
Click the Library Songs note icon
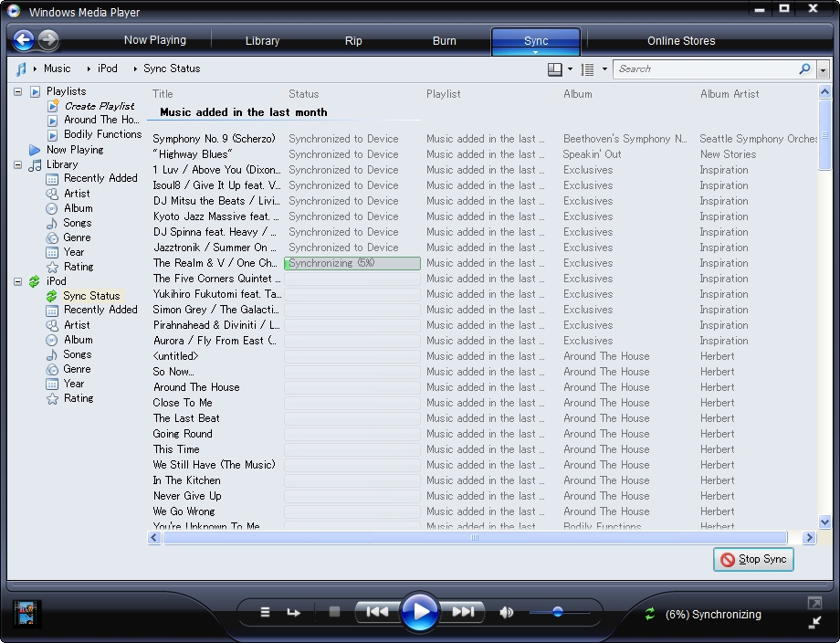tap(52, 223)
